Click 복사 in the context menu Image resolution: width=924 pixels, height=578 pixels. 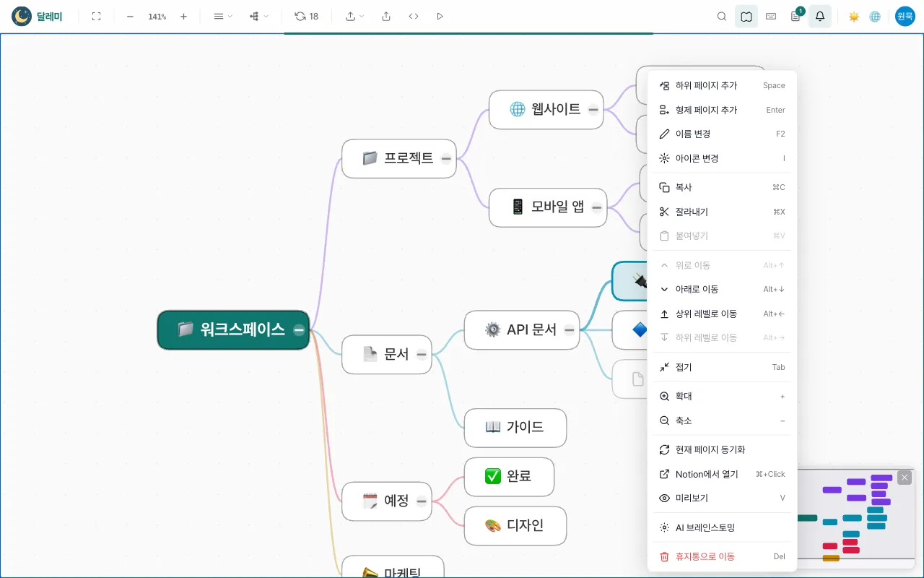click(x=722, y=187)
